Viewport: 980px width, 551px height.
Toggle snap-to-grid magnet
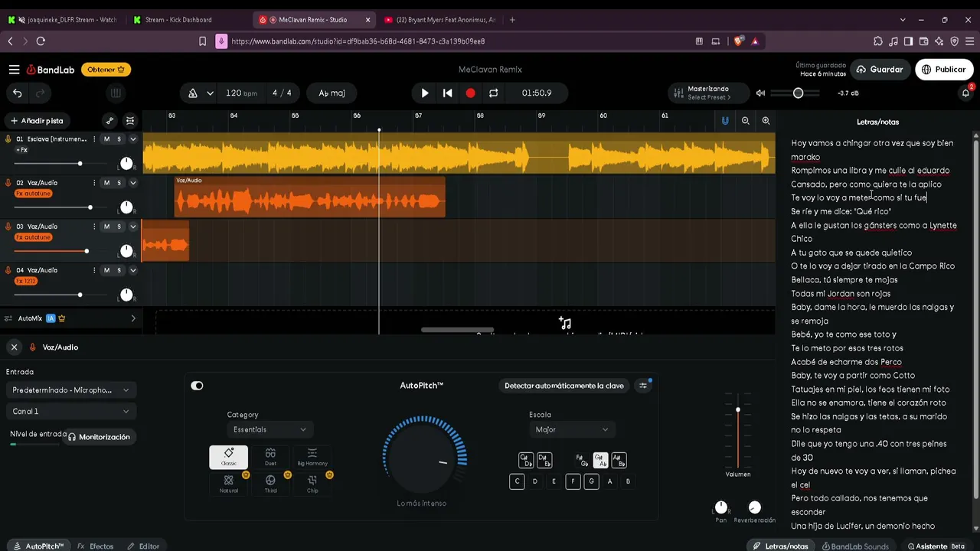pos(725,121)
